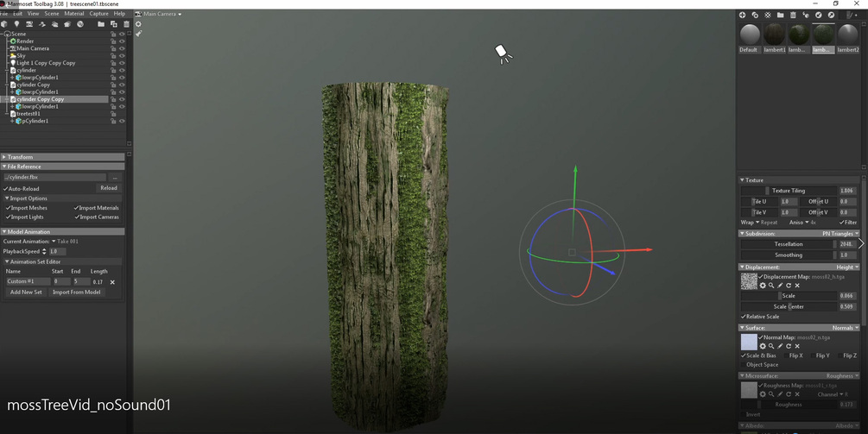Open the Scene menu
Image resolution: width=868 pixels, height=434 pixels.
pyautogui.click(x=52, y=14)
